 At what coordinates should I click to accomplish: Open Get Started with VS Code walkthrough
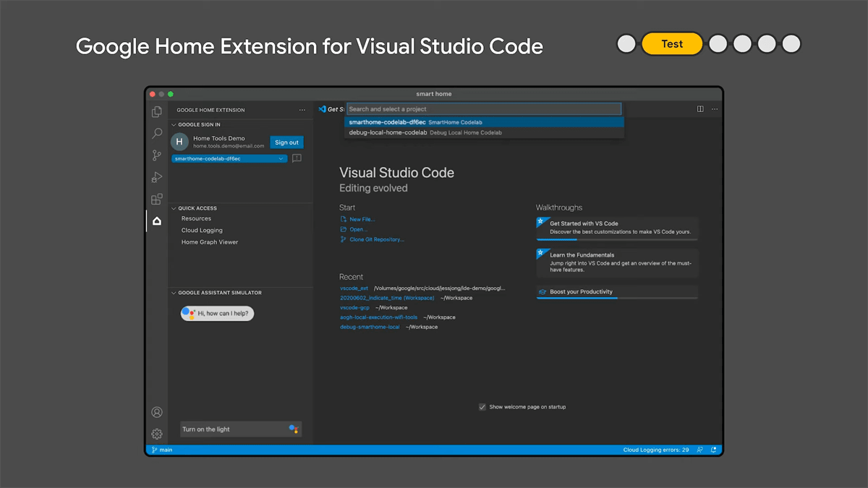click(617, 228)
